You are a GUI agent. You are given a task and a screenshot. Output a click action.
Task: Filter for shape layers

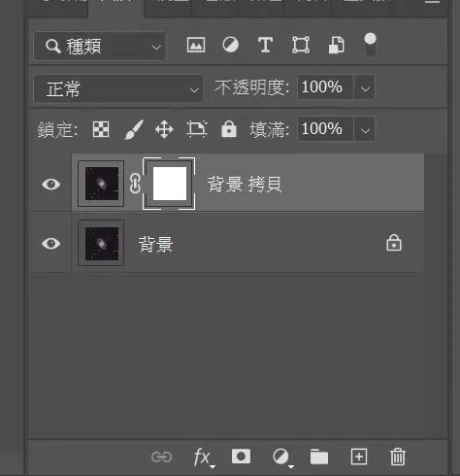point(301,45)
